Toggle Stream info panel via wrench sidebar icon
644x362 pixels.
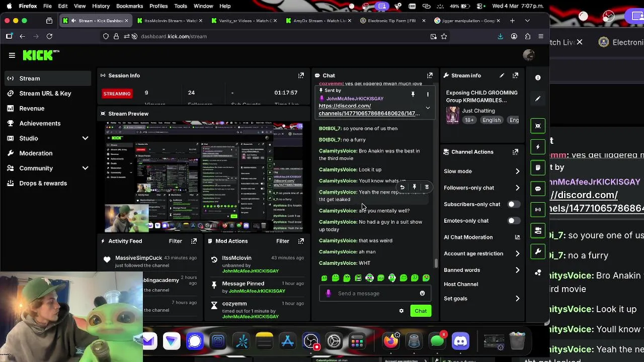[x=538, y=251]
